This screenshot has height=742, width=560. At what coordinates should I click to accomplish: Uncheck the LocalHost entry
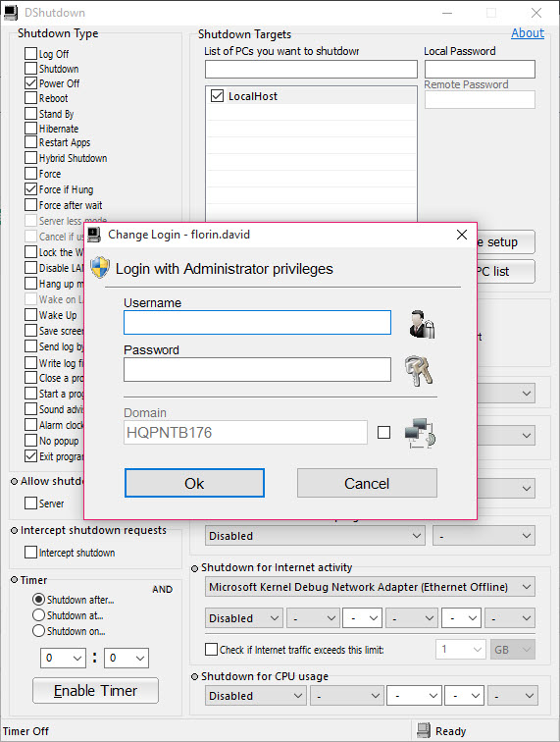(x=217, y=96)
